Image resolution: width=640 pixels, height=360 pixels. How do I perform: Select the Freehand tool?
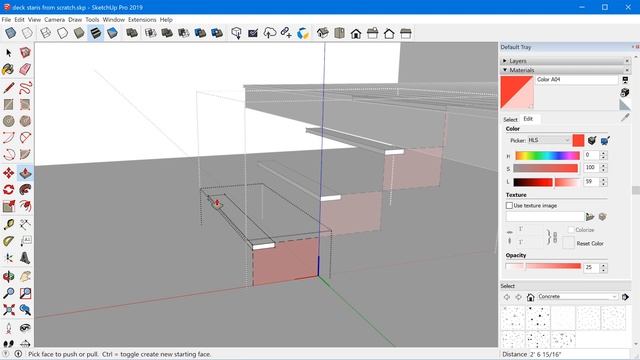click(x=25, y=88)
